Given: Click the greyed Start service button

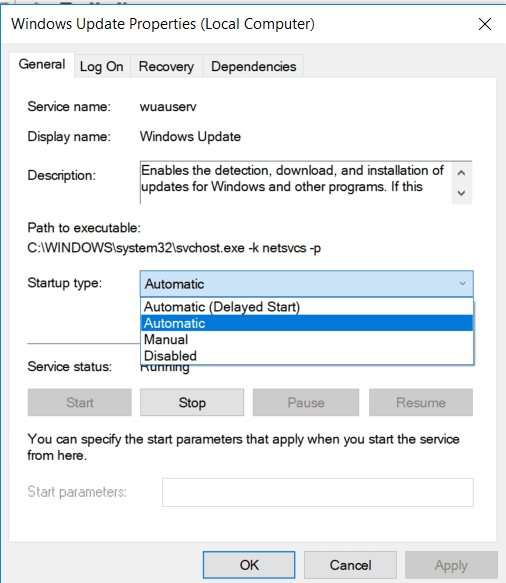Looking at the screenshot, I should click(80, 402).
